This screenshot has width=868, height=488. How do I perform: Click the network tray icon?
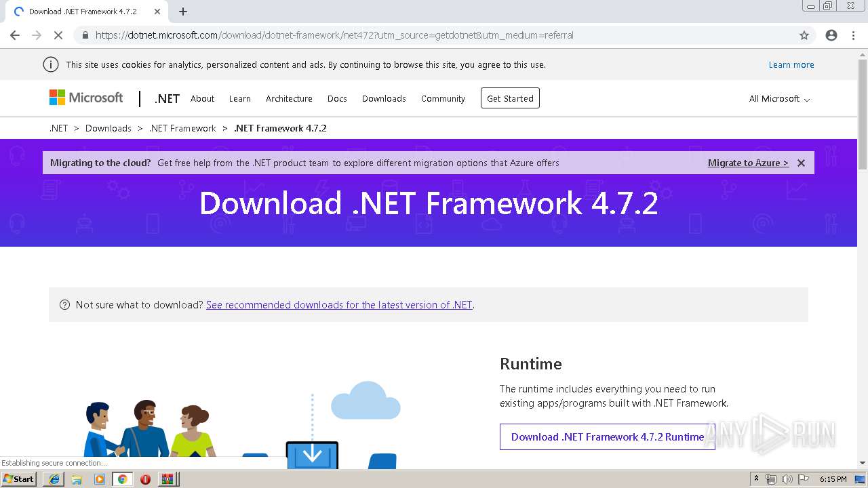[x=771, y=479]
